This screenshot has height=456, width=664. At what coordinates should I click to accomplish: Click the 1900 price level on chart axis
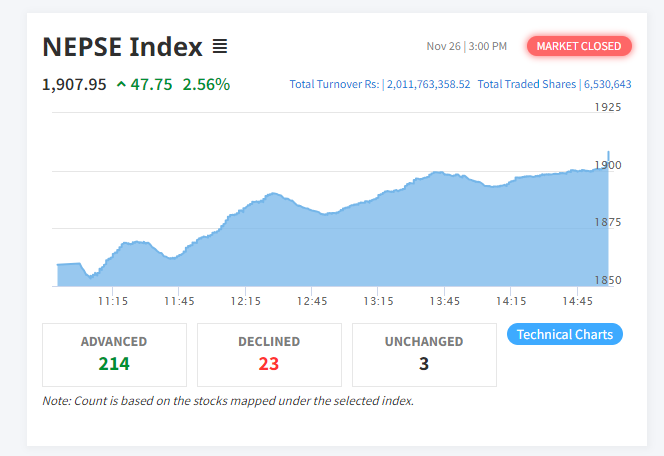(x=608, y=166)
